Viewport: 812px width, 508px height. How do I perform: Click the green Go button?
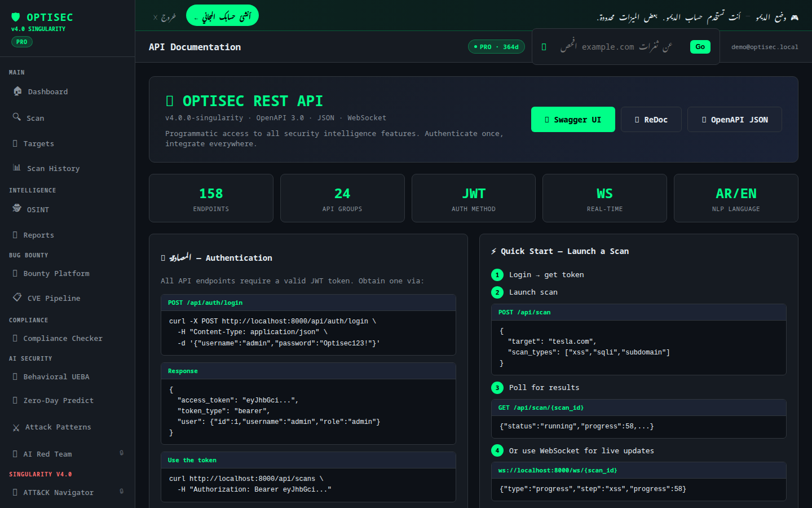click(700, 47)
